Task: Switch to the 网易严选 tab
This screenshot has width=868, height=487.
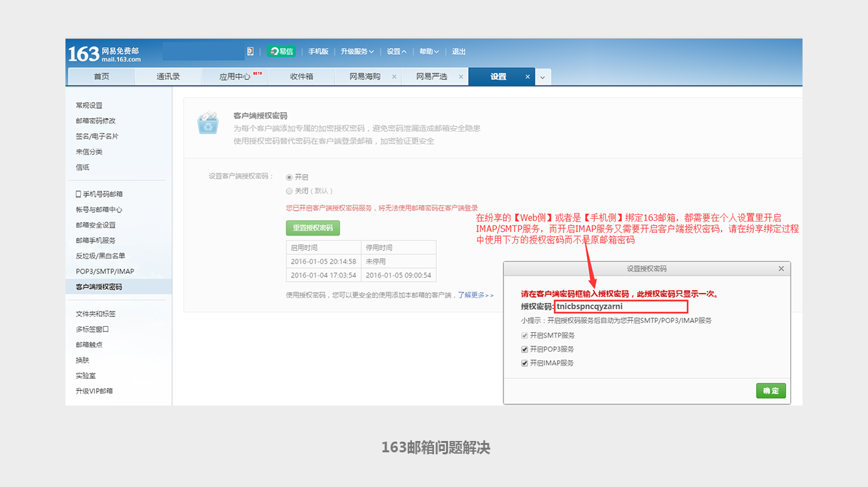Action: [431, 77]
